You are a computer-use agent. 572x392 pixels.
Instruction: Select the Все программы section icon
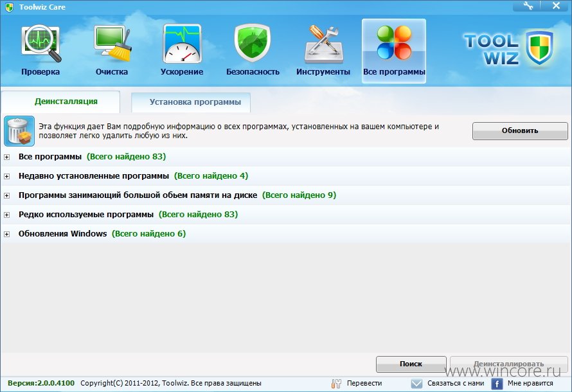(x=394, y=51)
